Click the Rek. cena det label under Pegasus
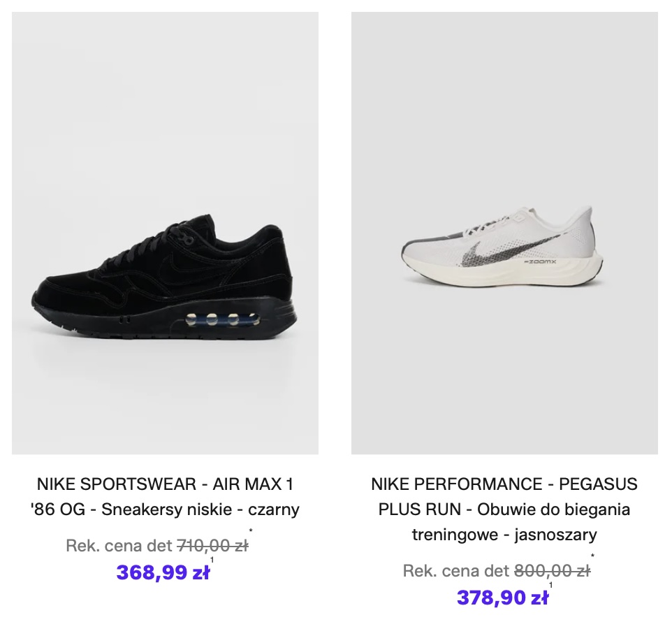 coord(456,571)
